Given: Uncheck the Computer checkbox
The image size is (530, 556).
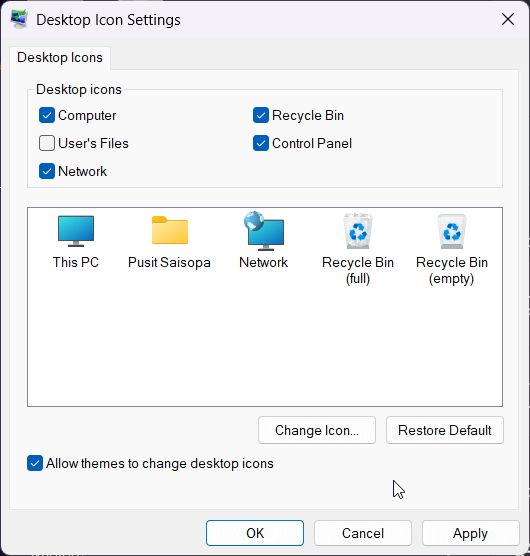Looking at the screenshot, I should [47, 115].
